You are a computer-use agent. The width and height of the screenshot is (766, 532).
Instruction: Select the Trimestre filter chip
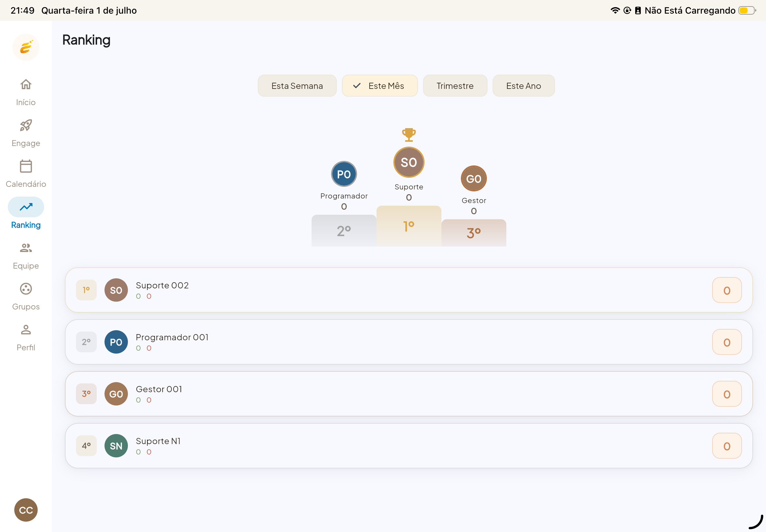click(455, 86)
